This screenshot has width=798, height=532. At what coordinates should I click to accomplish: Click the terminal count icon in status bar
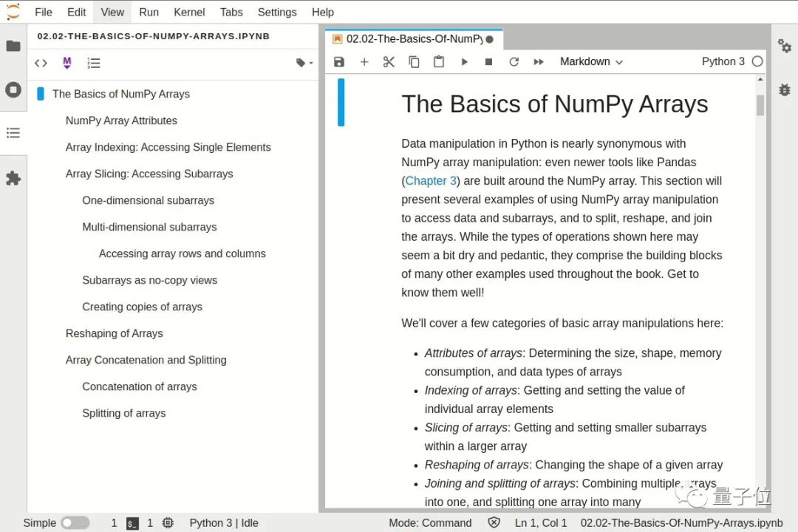[132, 523]
